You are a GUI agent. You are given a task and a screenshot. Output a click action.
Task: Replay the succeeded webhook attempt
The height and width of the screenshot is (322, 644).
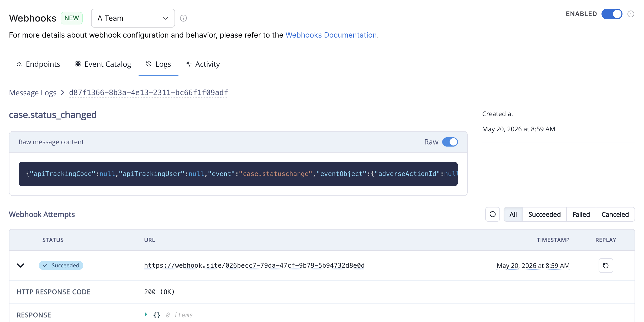[606, 266]
